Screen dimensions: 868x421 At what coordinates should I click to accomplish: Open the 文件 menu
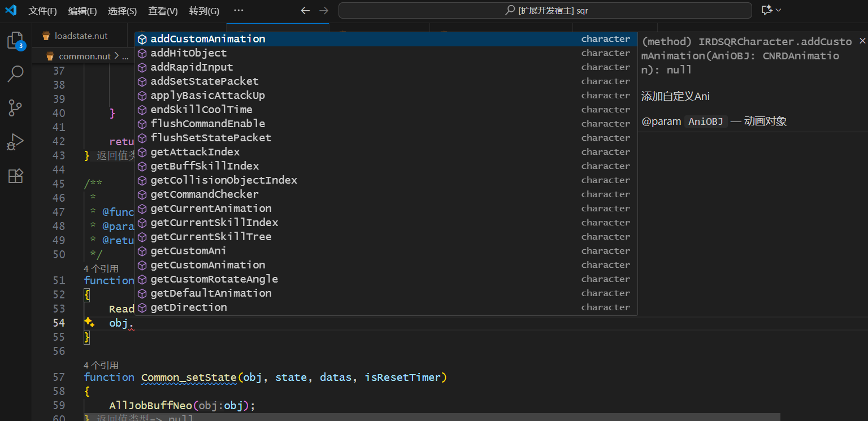(42, 10)
